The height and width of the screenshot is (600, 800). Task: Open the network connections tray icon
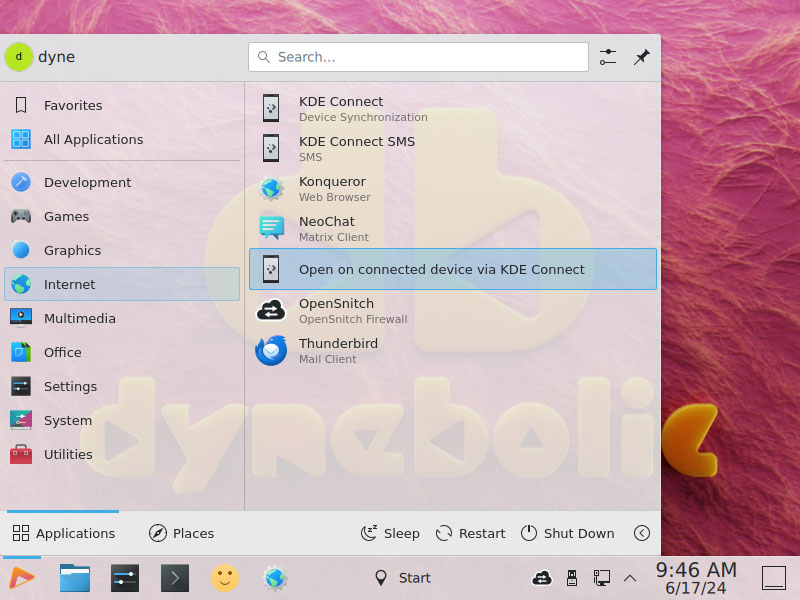point(602,578)
